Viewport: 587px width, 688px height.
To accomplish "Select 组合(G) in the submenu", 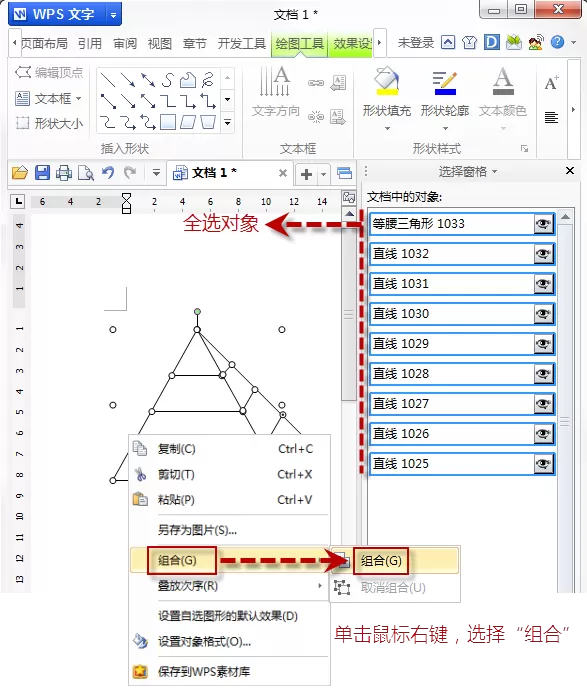I will (x=395, y=561).
